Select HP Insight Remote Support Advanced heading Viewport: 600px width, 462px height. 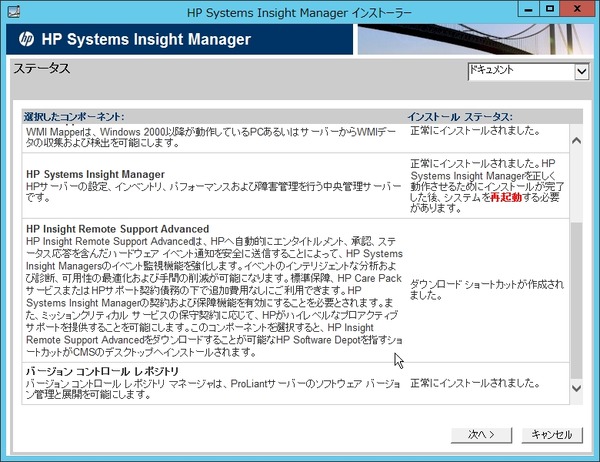pos(117,229)
